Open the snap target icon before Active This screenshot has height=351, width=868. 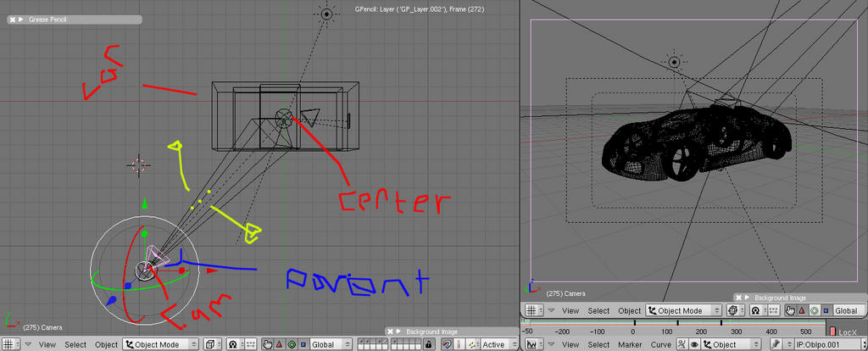(x=473, y=344)
